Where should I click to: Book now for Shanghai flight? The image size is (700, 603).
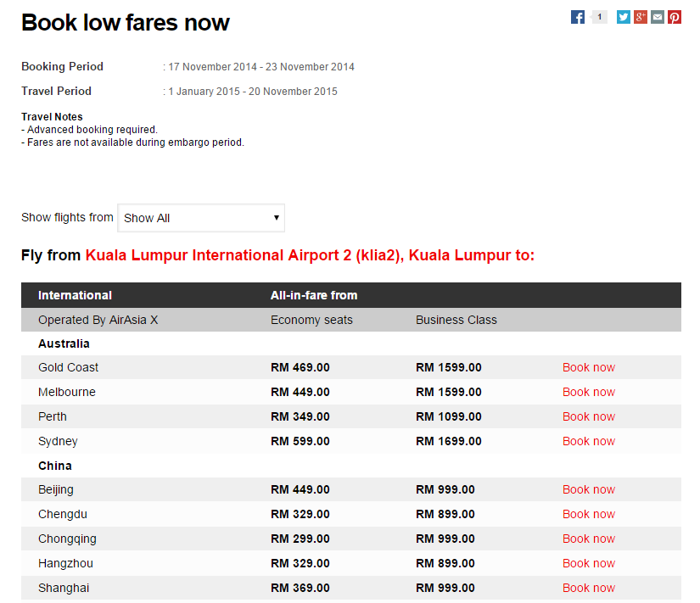(588, 588)
